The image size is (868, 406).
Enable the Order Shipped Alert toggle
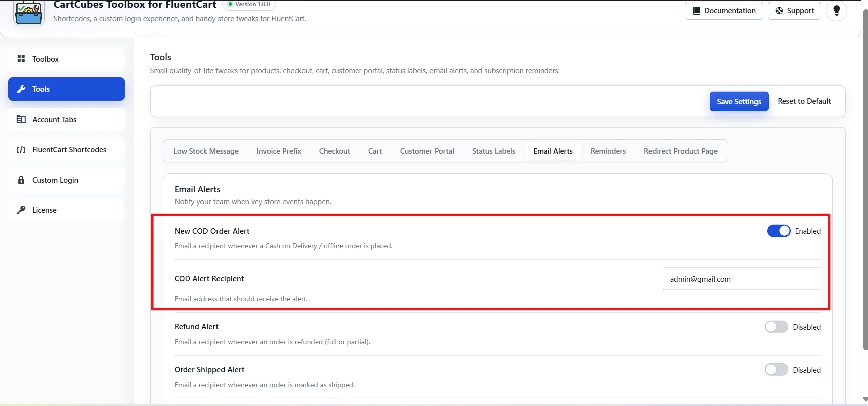point(776,370)
